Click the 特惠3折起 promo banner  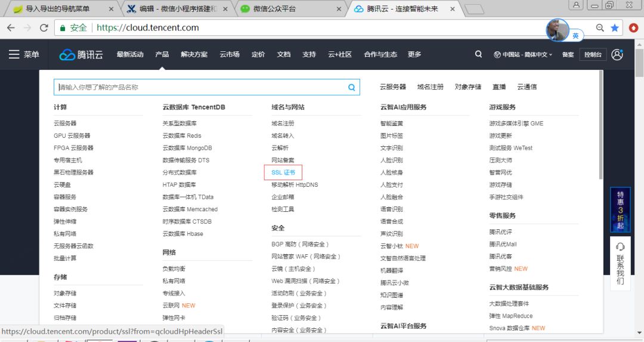coord(620,210)
